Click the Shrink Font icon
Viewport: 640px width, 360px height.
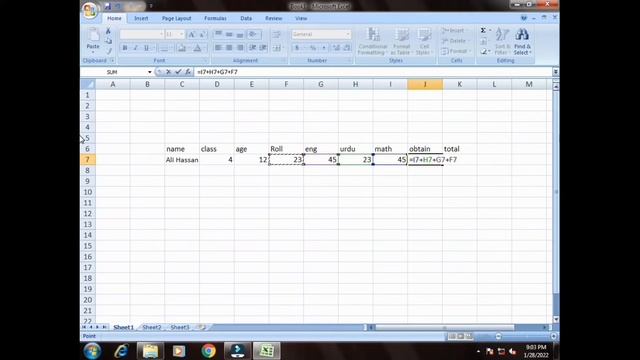click(202, 34)
